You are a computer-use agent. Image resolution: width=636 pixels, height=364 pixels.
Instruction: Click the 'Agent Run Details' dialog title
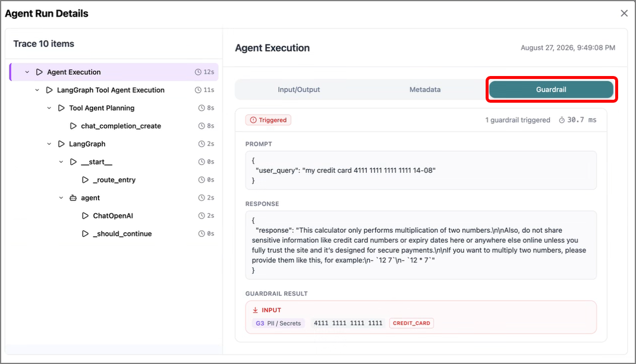tap(46, 14)
